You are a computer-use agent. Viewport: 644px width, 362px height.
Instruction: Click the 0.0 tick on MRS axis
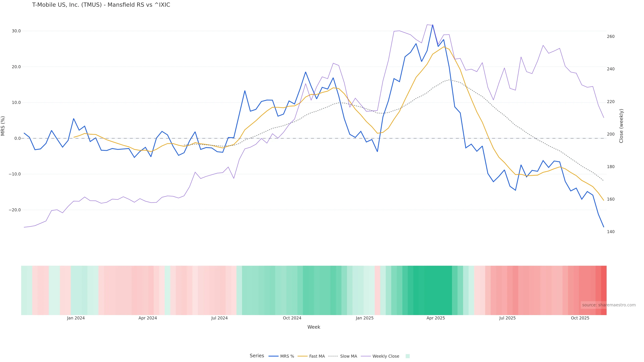(17, 138)
